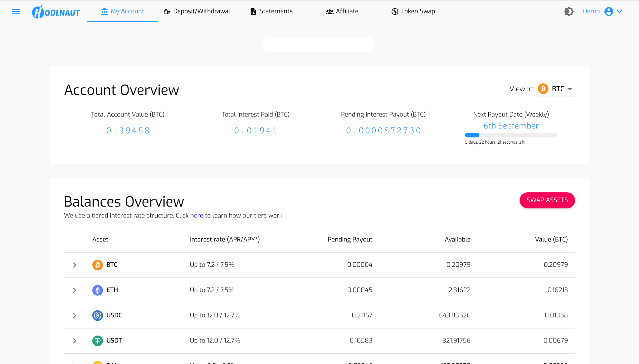The height and width of the screenshot is (364, 639).
Task: Toggle dark mode brightness icon
Action: coord(568,12)
